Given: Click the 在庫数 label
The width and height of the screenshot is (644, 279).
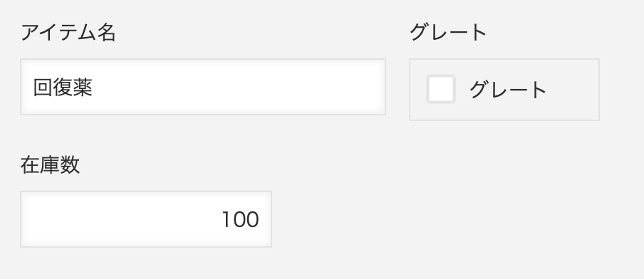Looking at the screenshot, I should 50,165.
